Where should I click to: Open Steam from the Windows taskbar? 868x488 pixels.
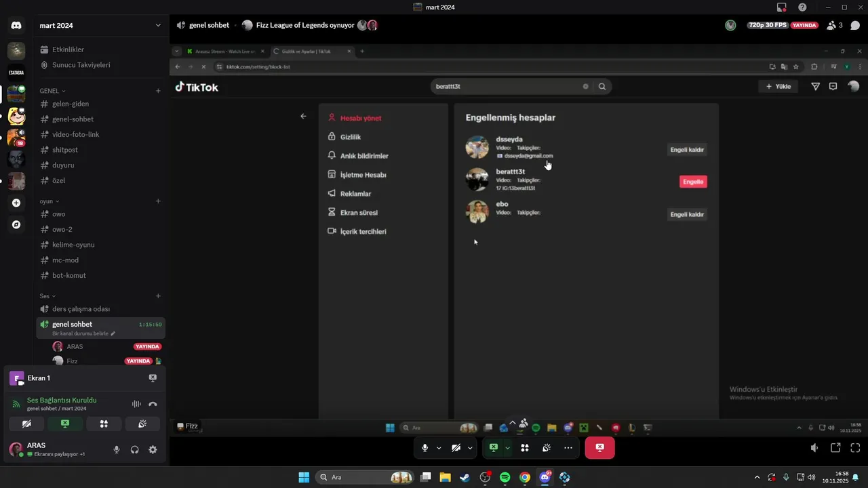coord(465,477)
